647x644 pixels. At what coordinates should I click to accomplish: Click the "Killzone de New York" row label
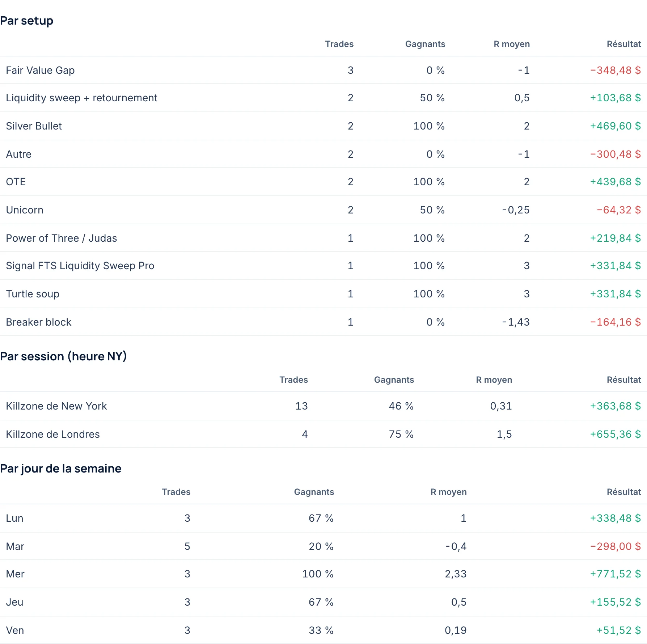click(x=56, y=406)
